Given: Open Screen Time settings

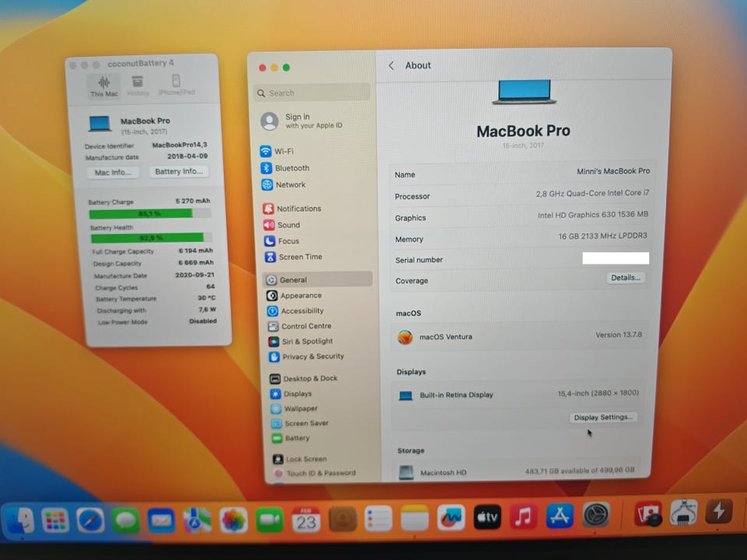Looking at the screenshot, I should click(293, 257).
